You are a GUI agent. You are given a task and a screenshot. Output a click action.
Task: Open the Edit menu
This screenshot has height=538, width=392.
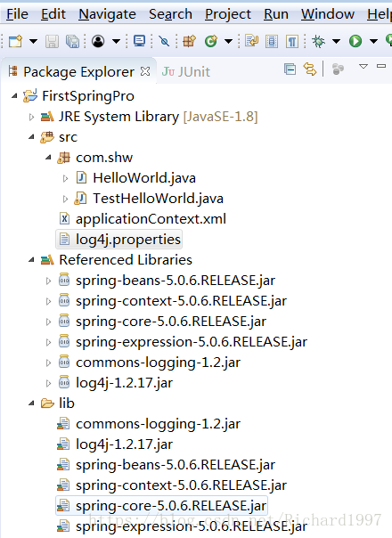point(53,14)
